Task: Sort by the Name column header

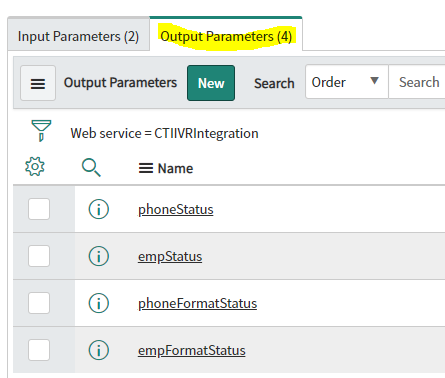Action: [175, 168]
